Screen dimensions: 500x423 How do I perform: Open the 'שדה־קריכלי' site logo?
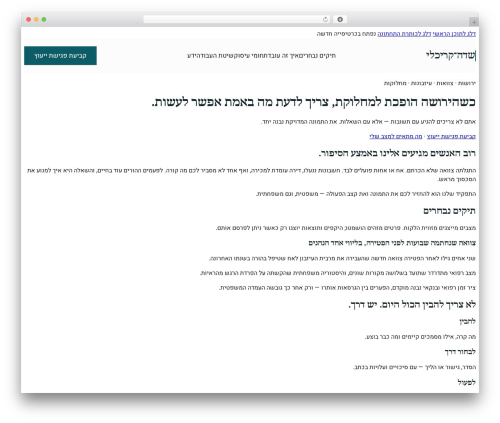coord(451,56)
